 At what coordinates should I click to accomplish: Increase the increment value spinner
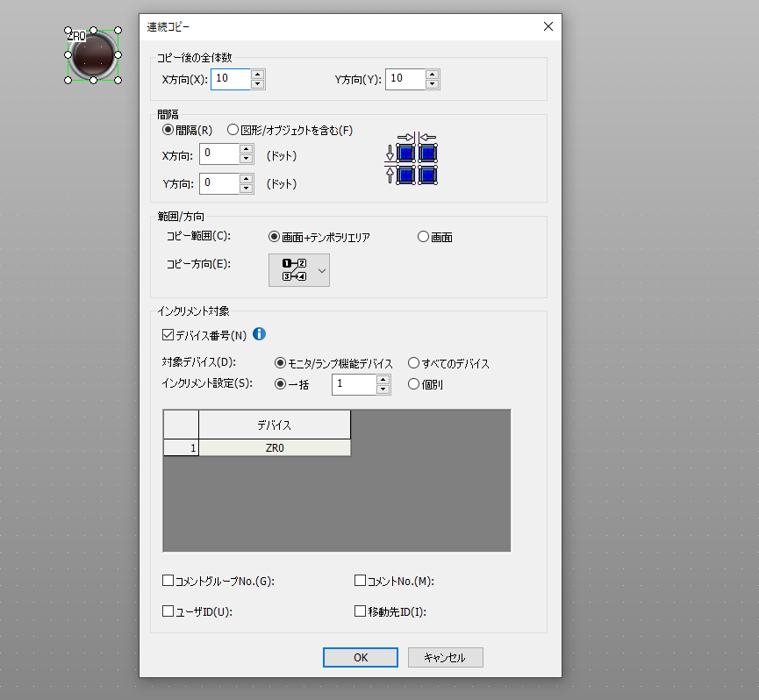click(x=383, y=378)
